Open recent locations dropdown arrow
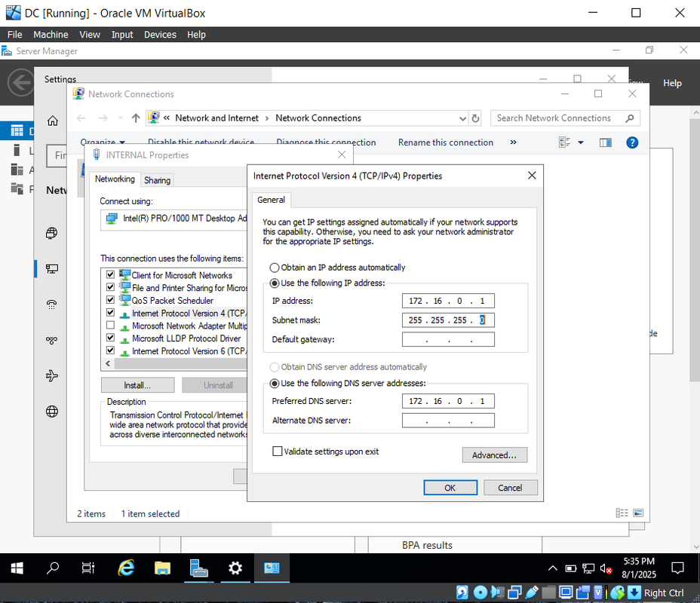The height and width of the screenshot is (603, 700). point(120,118)
